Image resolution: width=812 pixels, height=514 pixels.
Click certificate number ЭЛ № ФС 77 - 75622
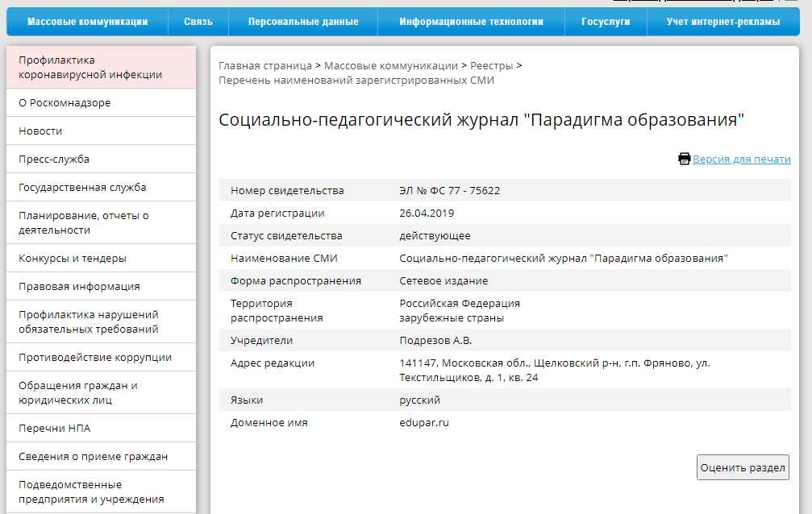pyautogui.click(x=449, y=190)
